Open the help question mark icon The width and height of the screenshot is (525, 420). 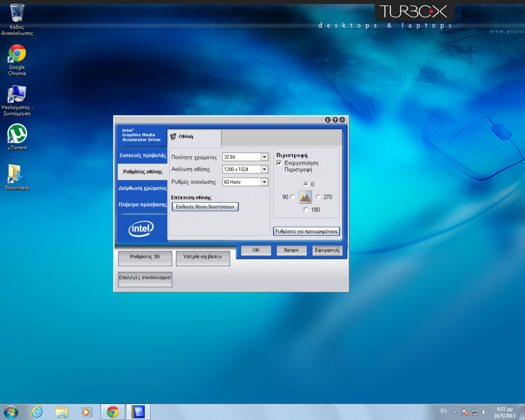pos(335,119)
